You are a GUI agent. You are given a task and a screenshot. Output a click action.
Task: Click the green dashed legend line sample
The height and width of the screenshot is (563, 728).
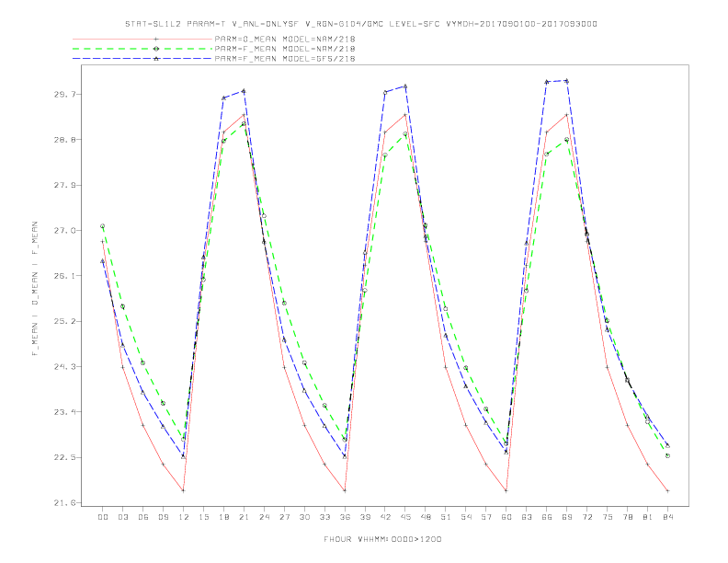pyautogui.click(x=142, y=49)
